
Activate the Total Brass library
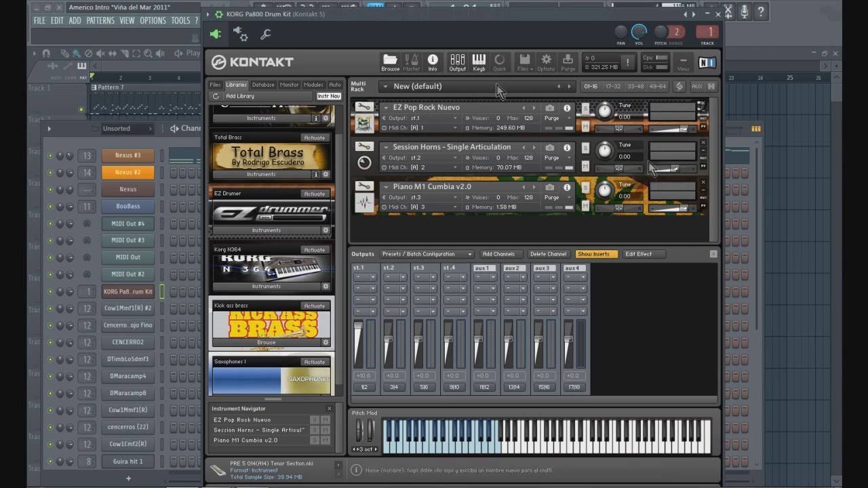pyautogui.click(x=314, y=138)
